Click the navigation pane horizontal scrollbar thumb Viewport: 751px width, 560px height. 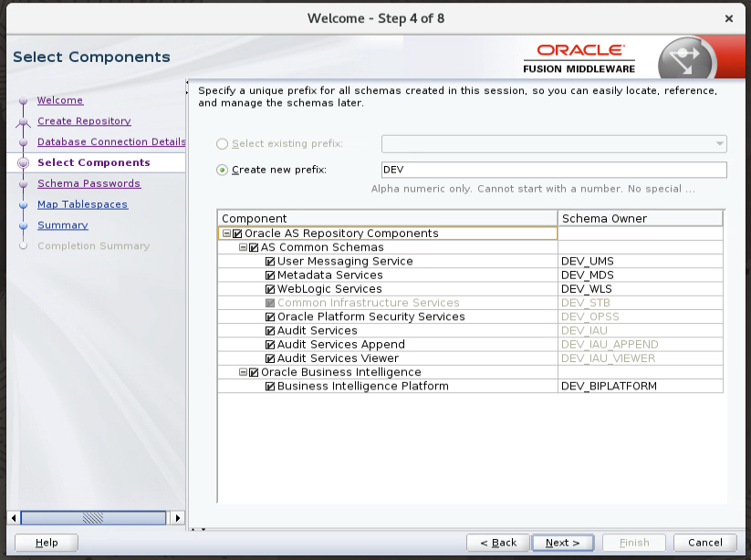click(93, 518)
